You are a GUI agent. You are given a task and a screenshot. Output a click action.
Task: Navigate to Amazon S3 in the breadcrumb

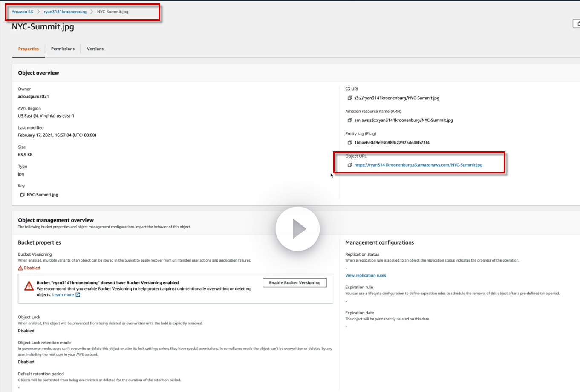(22, 12)
